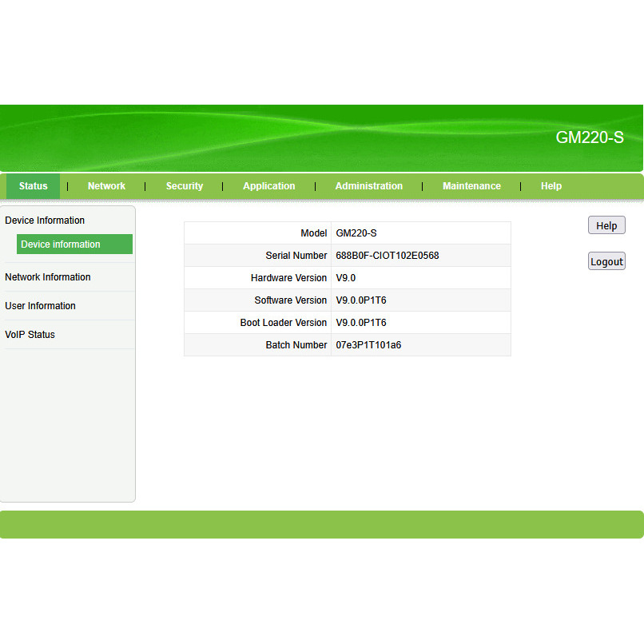
Task: Expand User Information in the sidebar
Action: coord(40,306)
